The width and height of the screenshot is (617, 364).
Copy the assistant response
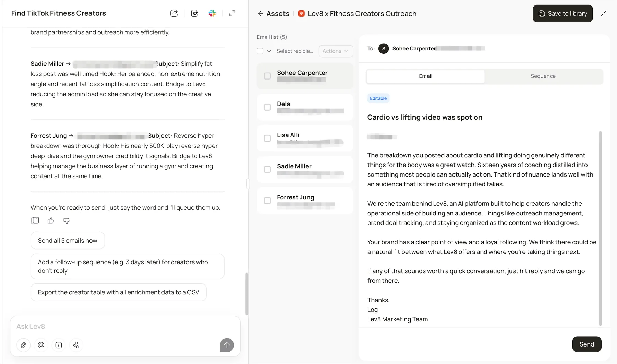(35, 220)
